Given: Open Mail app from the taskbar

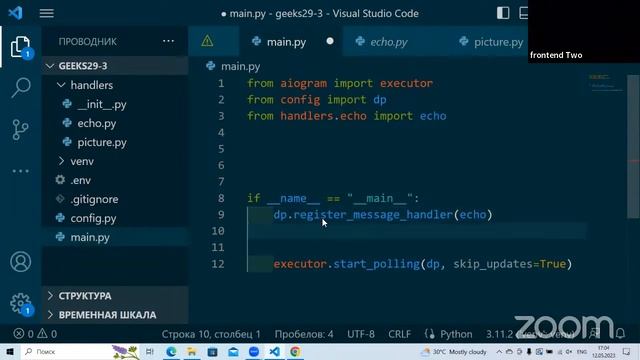Looking at the screenshot, I should tap(233, 351).
